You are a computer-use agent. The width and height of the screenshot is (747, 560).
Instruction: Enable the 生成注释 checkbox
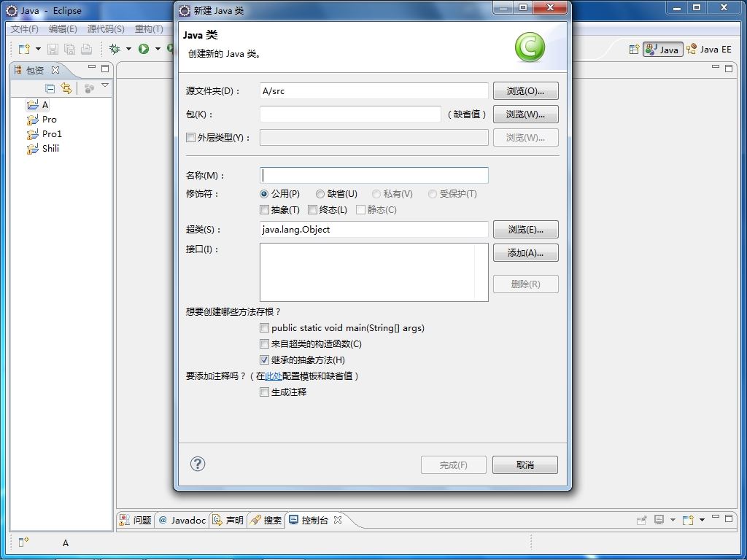(264, 392)
